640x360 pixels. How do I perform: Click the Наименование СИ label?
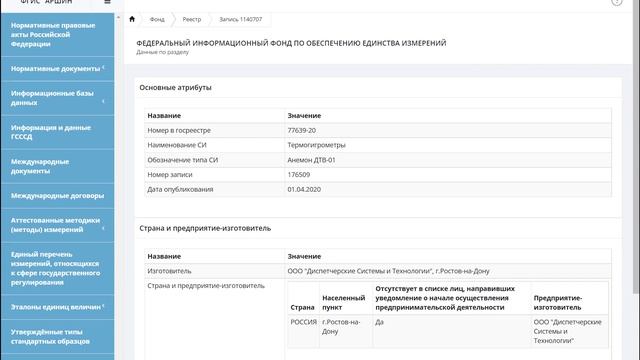[177, 145]
